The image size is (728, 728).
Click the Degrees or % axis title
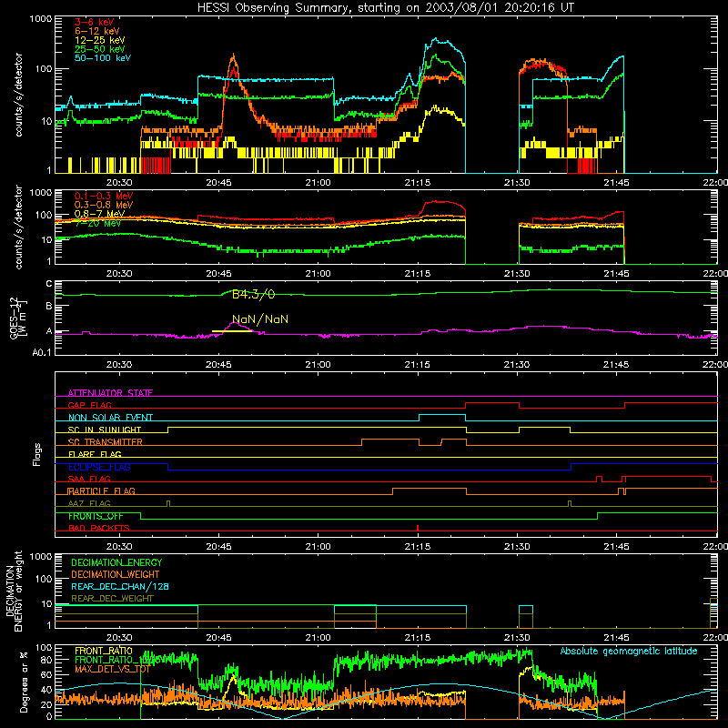24,682
